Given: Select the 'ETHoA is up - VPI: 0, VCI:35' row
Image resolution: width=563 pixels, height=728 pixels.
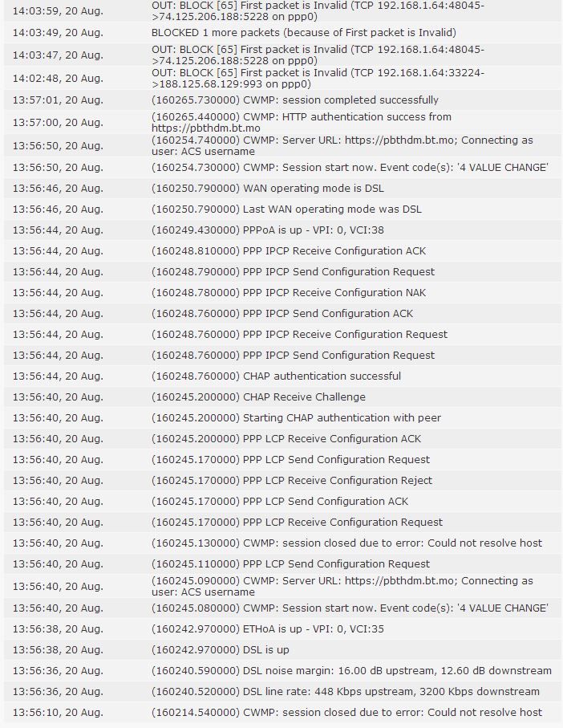Looking at the screenshot, I should click(282, 629).
